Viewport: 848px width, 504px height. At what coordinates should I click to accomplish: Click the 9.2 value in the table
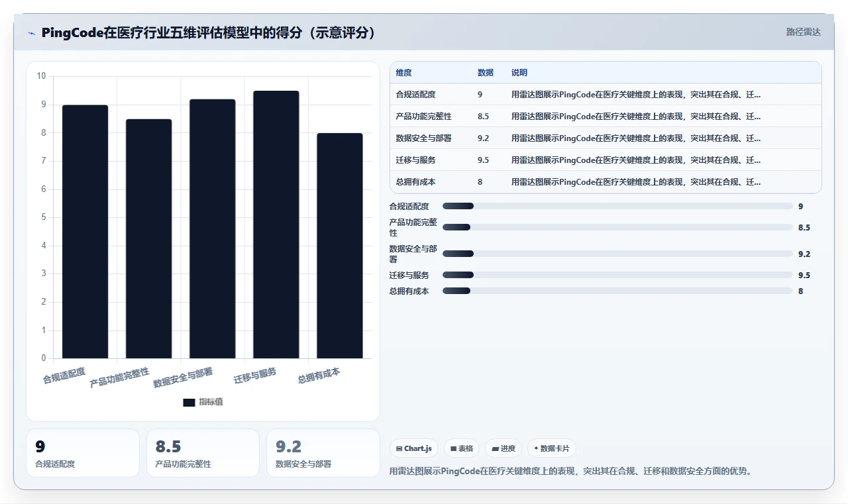pos(484,138)
